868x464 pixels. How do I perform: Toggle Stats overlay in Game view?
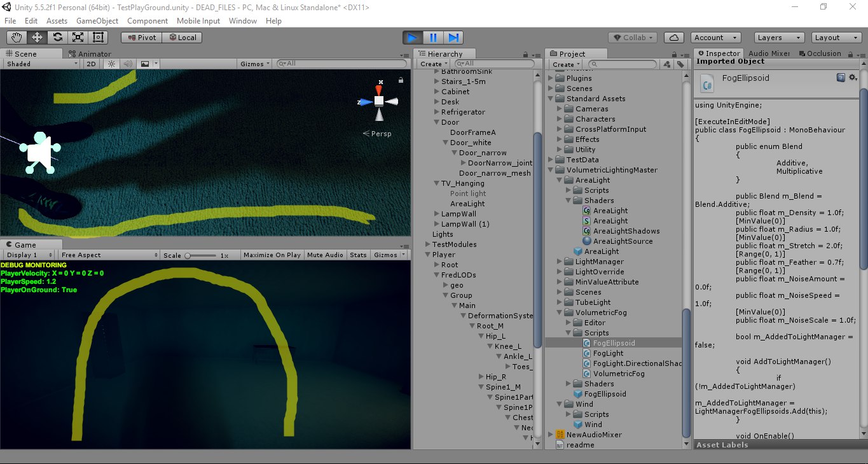tap(358, 255)
